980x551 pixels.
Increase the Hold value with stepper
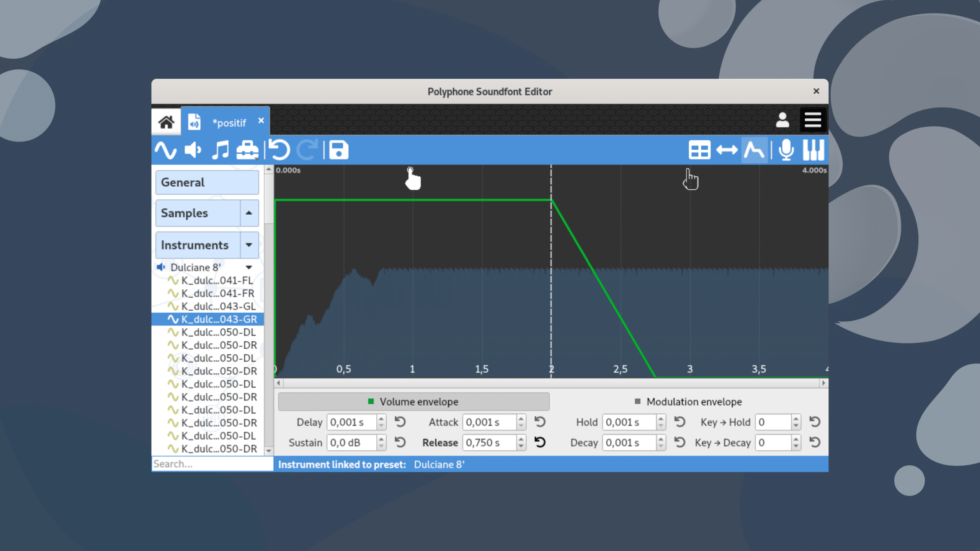click(x=661, y=419)
